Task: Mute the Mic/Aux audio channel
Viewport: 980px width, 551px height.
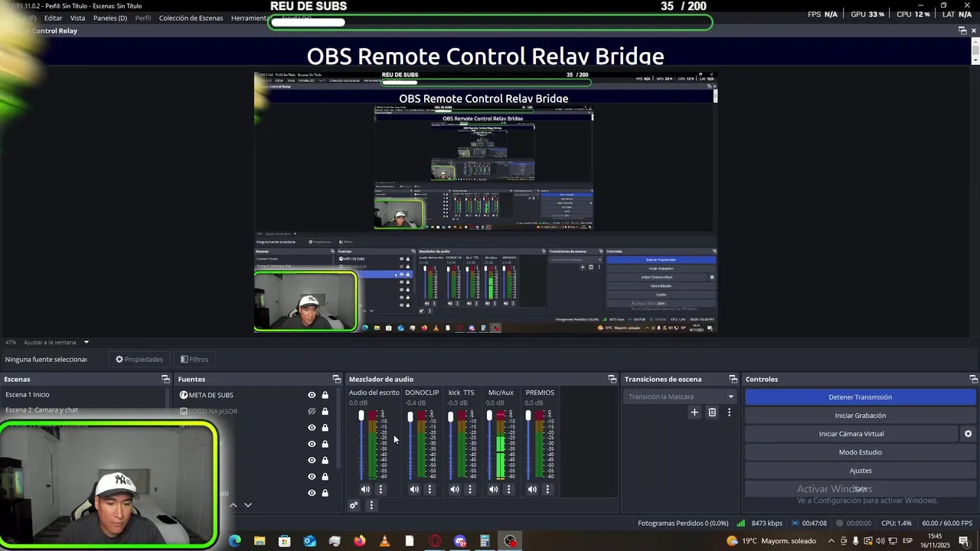Action: click(x=493, y=489)
